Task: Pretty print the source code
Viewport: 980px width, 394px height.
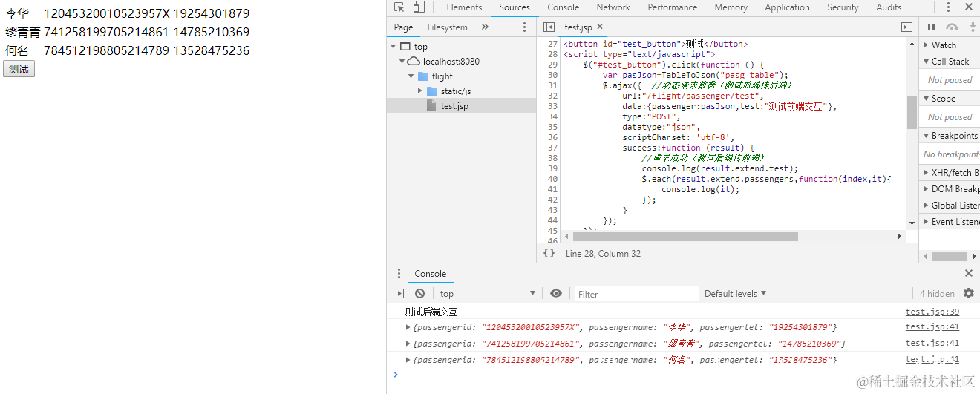Action: click(x=549, y=253)
